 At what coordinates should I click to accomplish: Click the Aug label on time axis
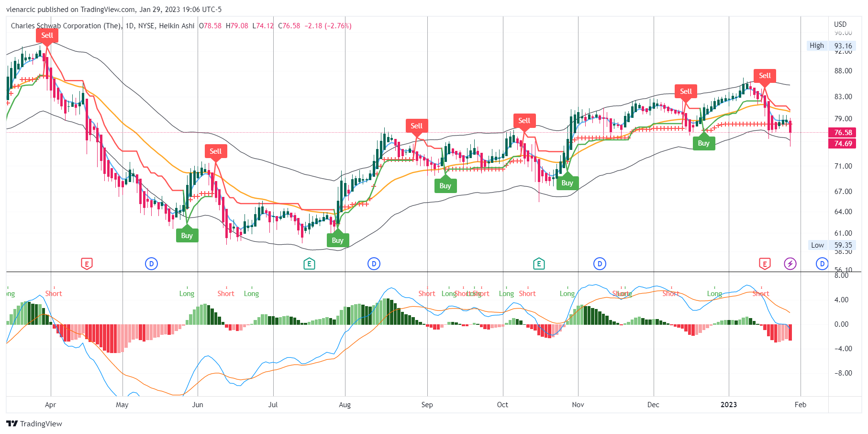coord(345,405)
